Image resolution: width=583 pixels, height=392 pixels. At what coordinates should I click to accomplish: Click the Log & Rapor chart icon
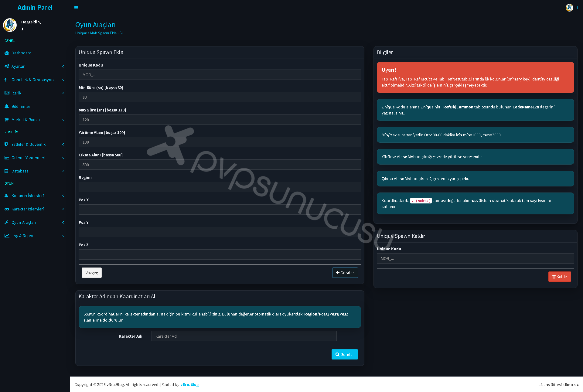[7, 236]
